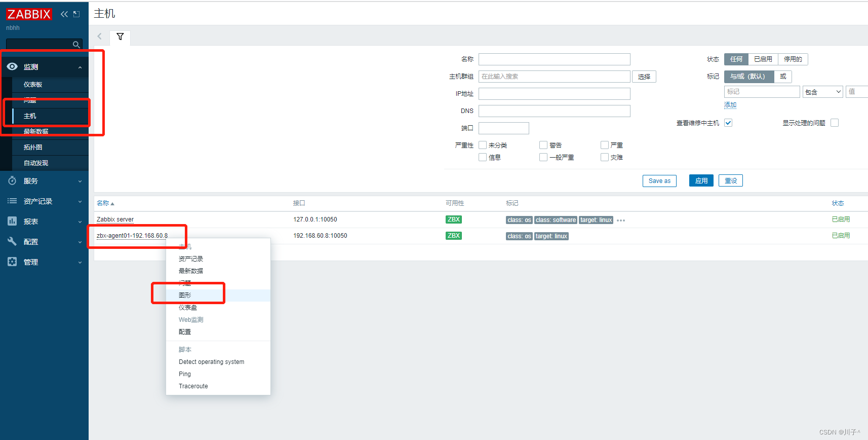868x440 pixels.
Task: Check the 警告 severity checkbox
Action: pyautogui.click(x=543, y=145)
